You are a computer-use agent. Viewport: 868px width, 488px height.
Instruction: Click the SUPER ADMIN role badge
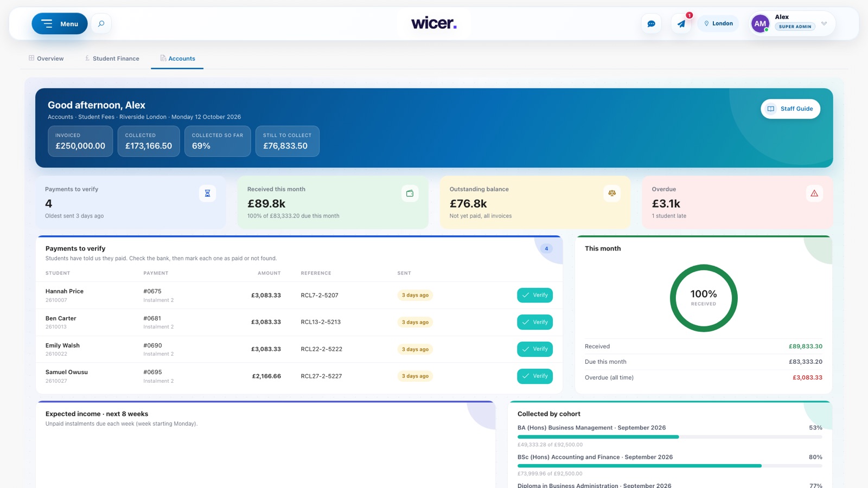(x=795, y=27)
